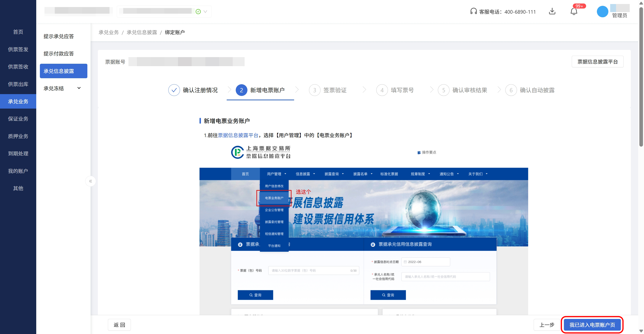Click 承兑信息披露 breadcrumb link
Screen dimensions: 644x334
click(142, 32)
